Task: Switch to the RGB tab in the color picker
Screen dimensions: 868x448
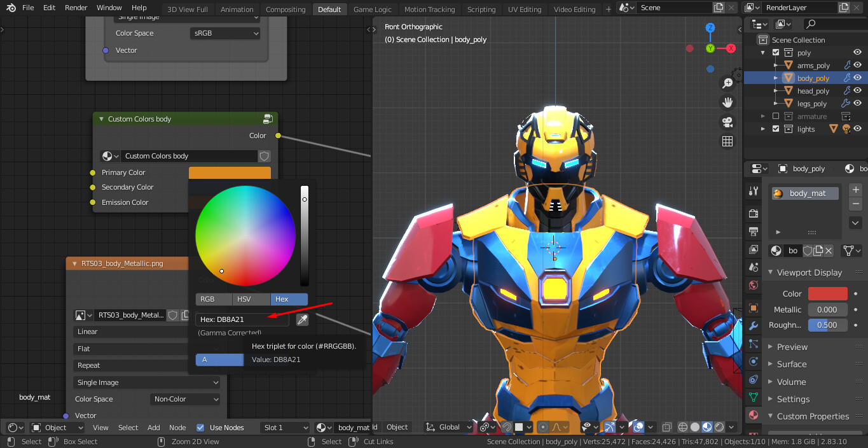Action: tap(213, 299)
